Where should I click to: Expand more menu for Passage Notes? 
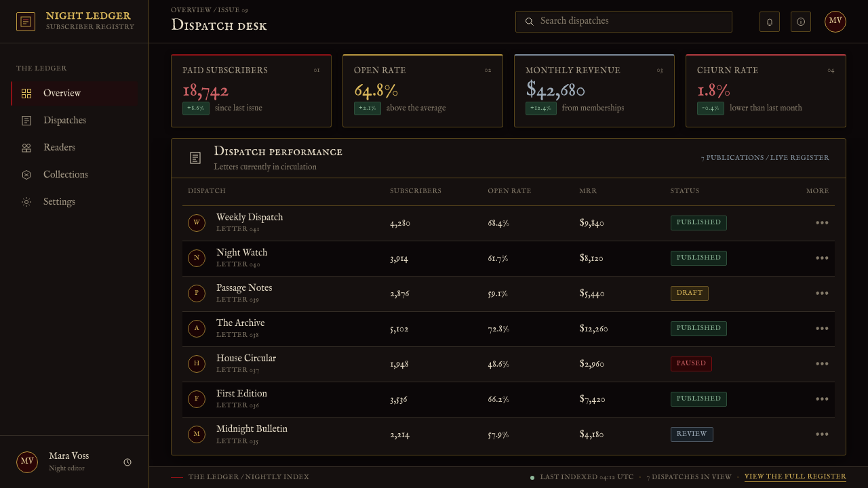pos(823,293)
